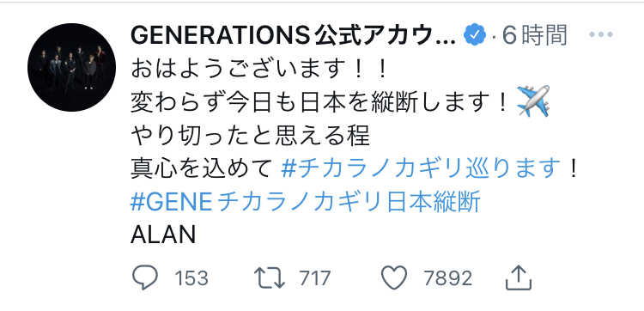Open the share options via upload icon
This screenshot has height=311, width=644.
pyautogui.click(x=519, y=277)
